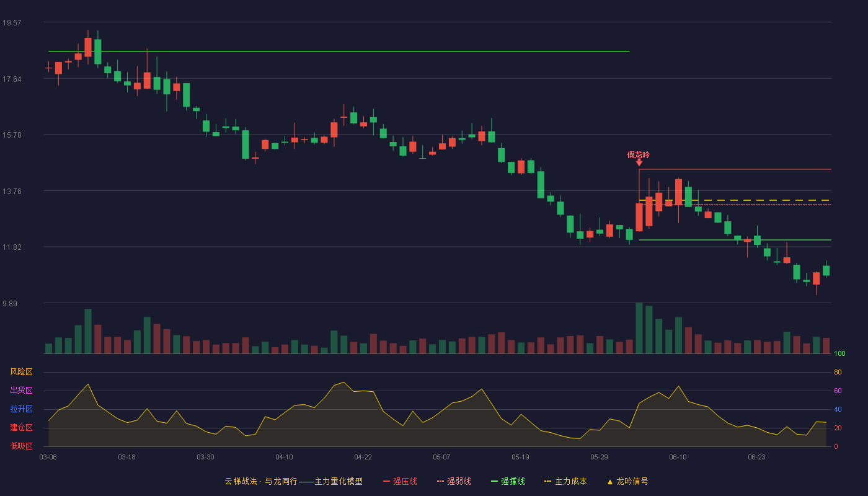
Task: Click the 80 indicator scale value
Action: (838, 372)
